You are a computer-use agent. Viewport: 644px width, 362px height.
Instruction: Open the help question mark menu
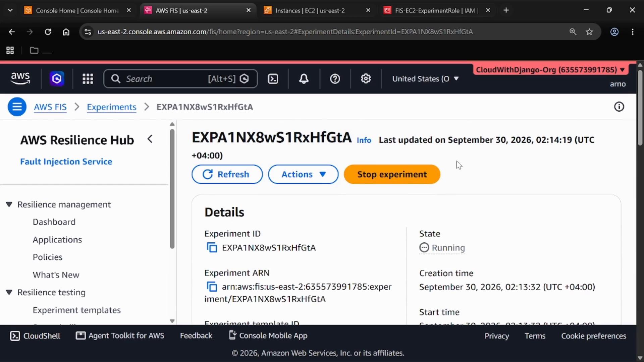[335, 79]
